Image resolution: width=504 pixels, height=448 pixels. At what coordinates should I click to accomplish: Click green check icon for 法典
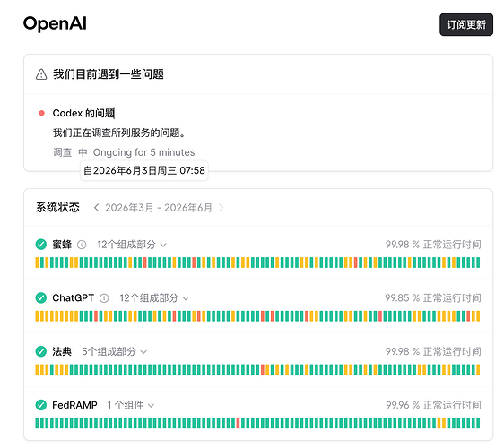(41, 351)
